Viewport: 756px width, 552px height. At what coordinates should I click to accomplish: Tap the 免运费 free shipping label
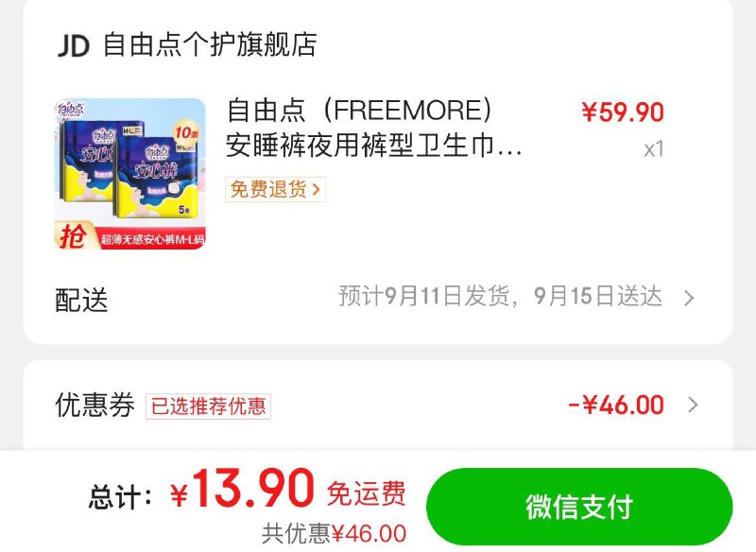click(367, 493)
